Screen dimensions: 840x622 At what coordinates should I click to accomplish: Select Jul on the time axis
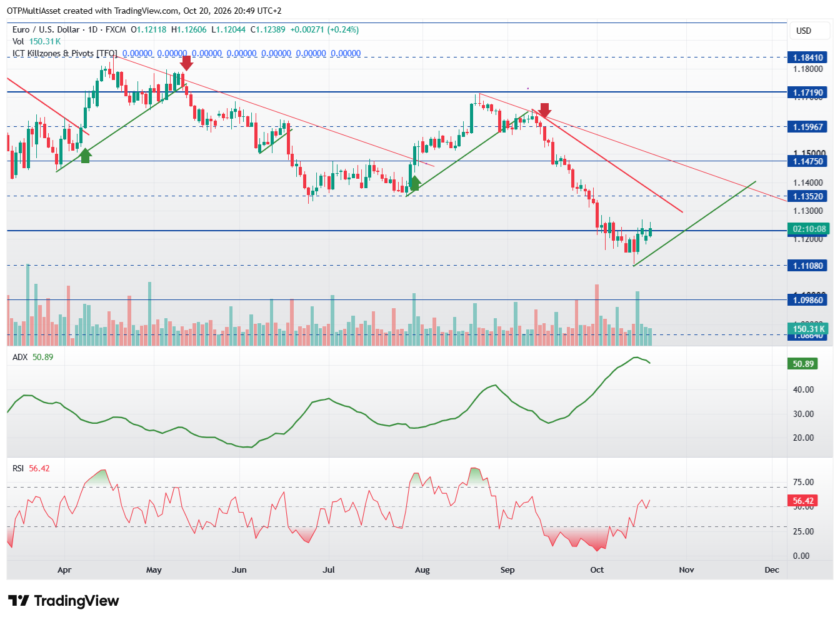[x=329, y=569]
